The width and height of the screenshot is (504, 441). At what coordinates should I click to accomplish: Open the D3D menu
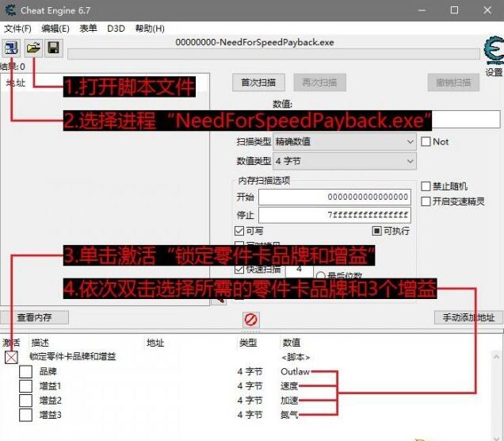pyautogui.click(x=116, y=29)
